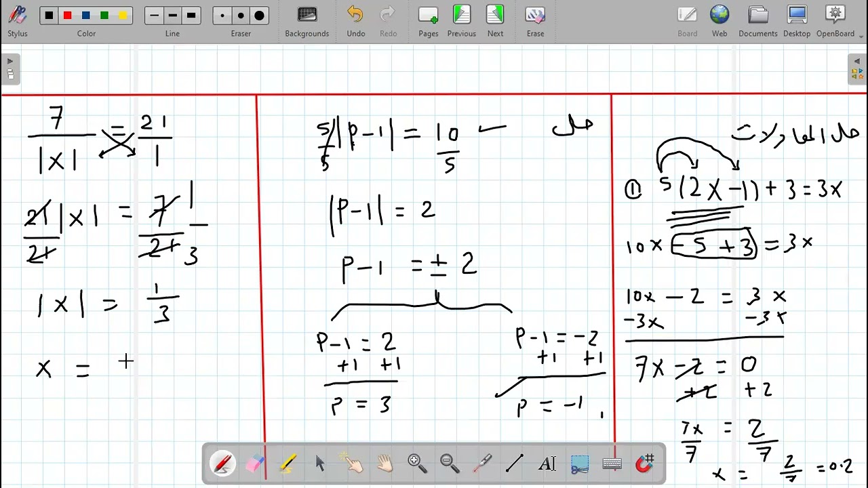Image resolution: width=868 pixels, height=488 pixels.
Task: Open the Backgrounds chooser
Action: tap(307, 20)
